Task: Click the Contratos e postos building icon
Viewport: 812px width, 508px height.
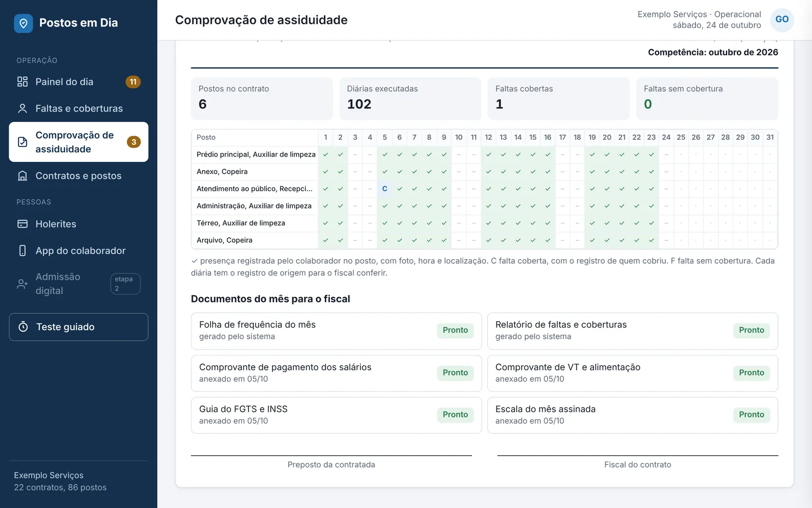Action: [x=22, y=176]
